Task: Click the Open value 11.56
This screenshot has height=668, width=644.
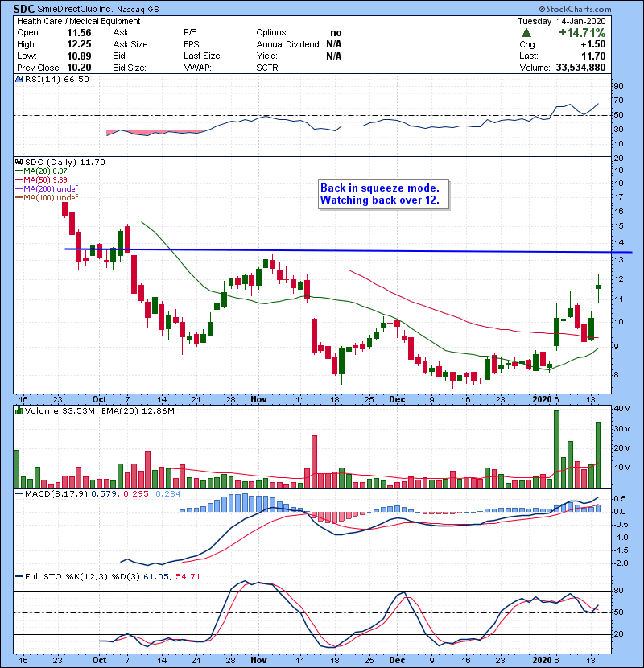Action: [x=79, y=33]
